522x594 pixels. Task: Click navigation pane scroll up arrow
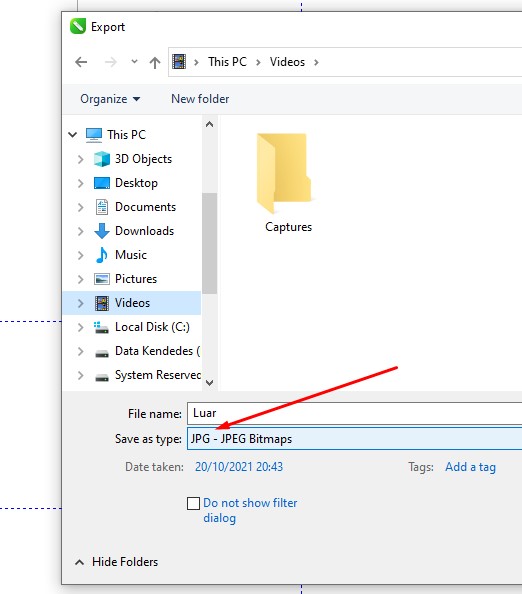(209, 124)
